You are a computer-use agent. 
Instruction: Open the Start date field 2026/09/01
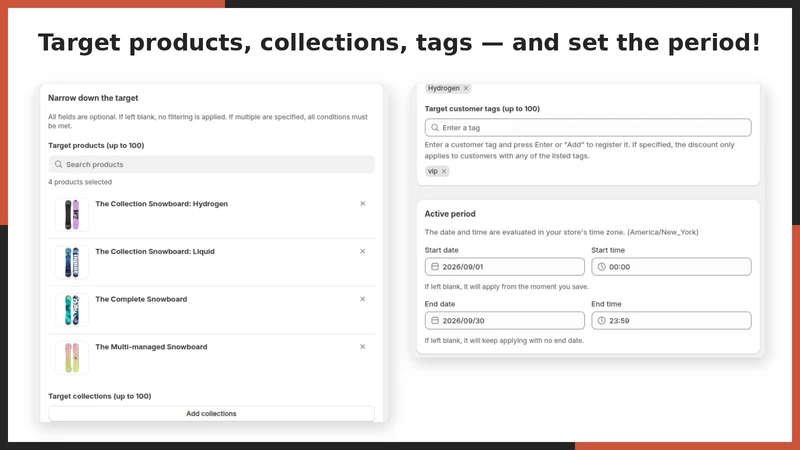[505, 267]
